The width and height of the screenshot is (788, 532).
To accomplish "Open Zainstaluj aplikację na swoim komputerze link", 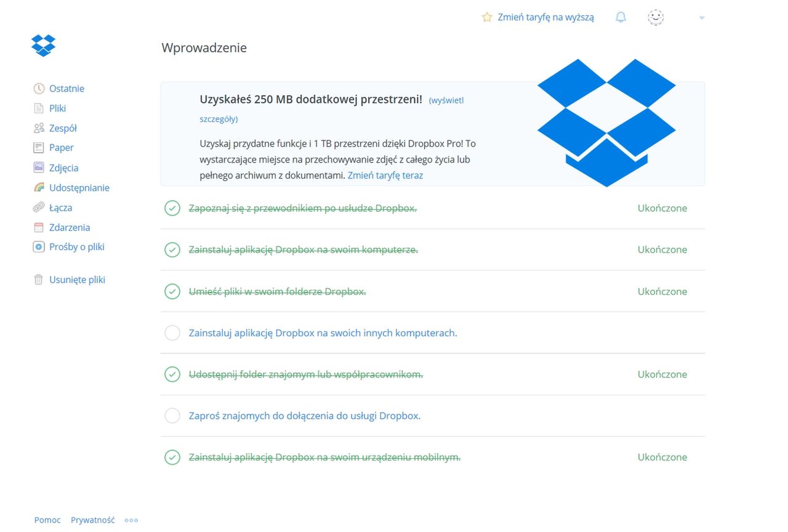I will click(303, 250).
